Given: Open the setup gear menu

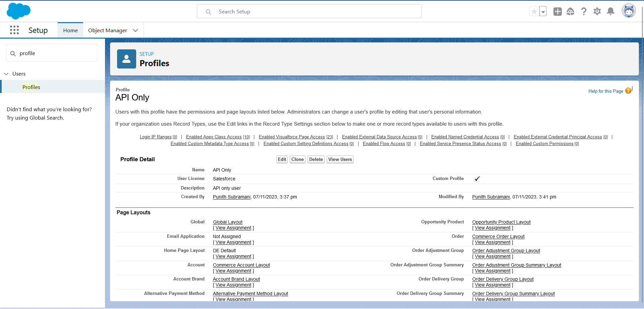Looking at the screenshot, I should click(x=597, y=11).
